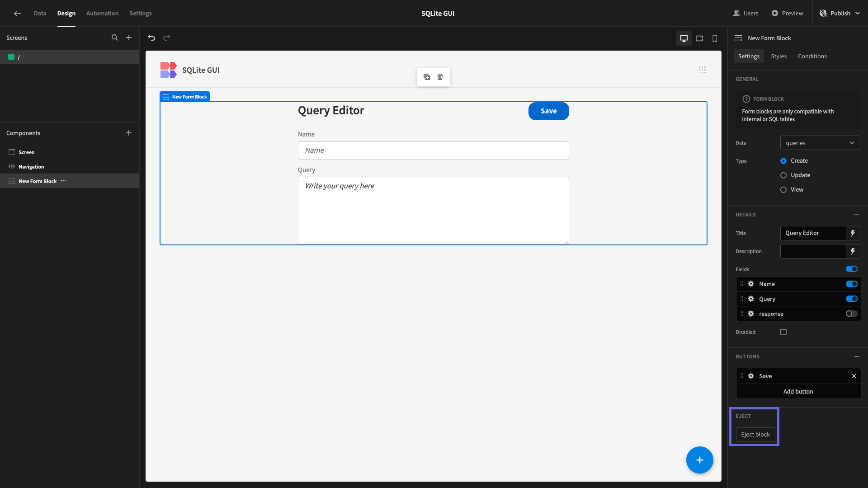
Task: Click Add button in Buttons section
Action: click(798, 391)
